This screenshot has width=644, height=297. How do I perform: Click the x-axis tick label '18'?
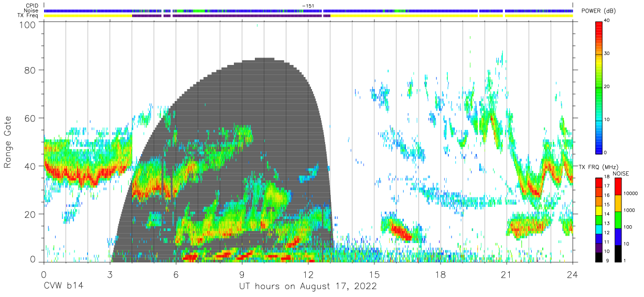(441, 274)
